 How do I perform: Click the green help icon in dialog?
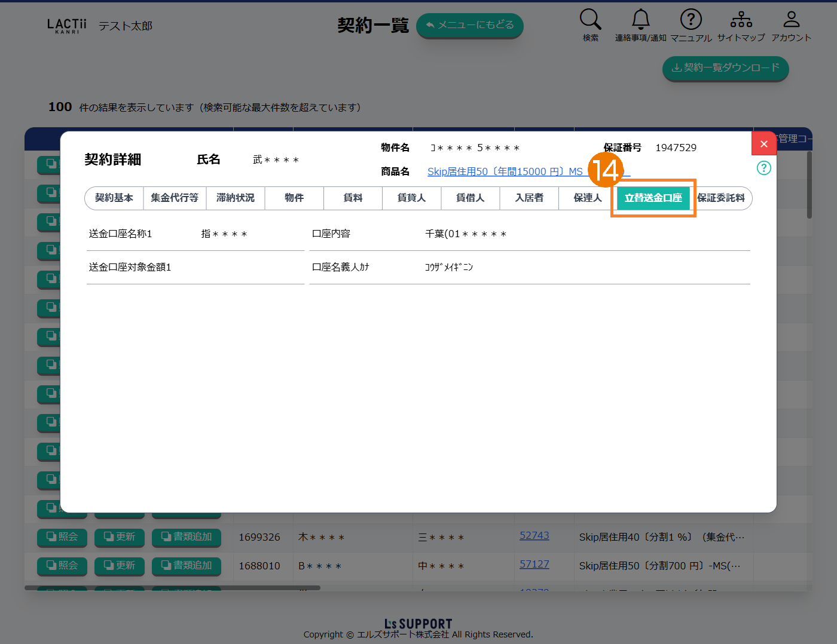point(763,168)
